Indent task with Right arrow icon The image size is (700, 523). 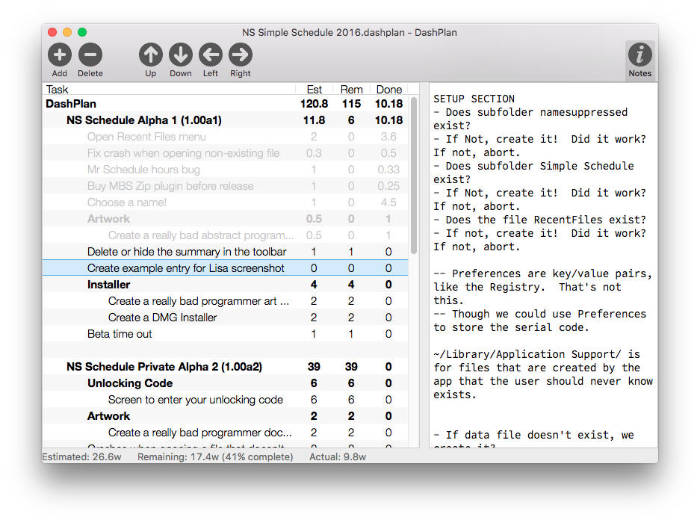(x=241, y=55)
